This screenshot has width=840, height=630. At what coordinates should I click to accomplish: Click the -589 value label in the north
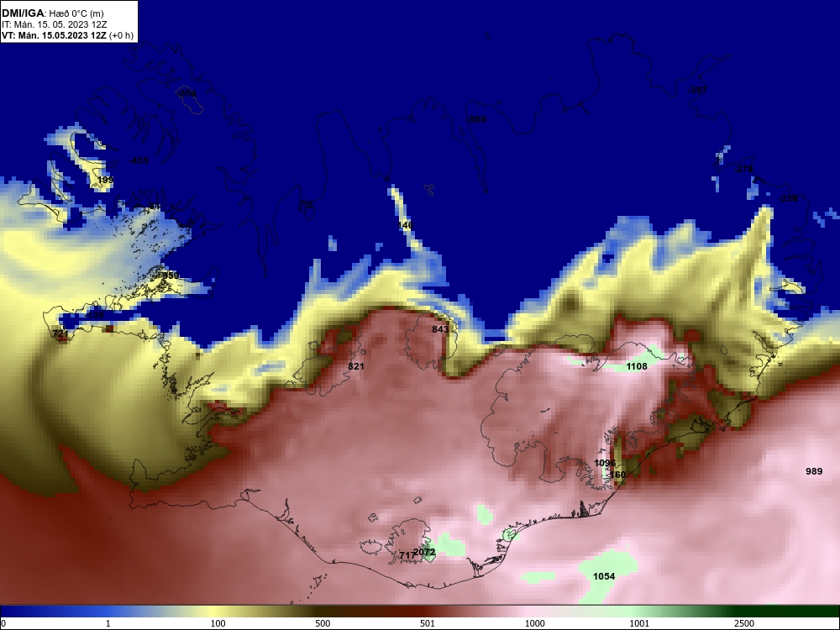pyautogui.click(x=476, y=119)
